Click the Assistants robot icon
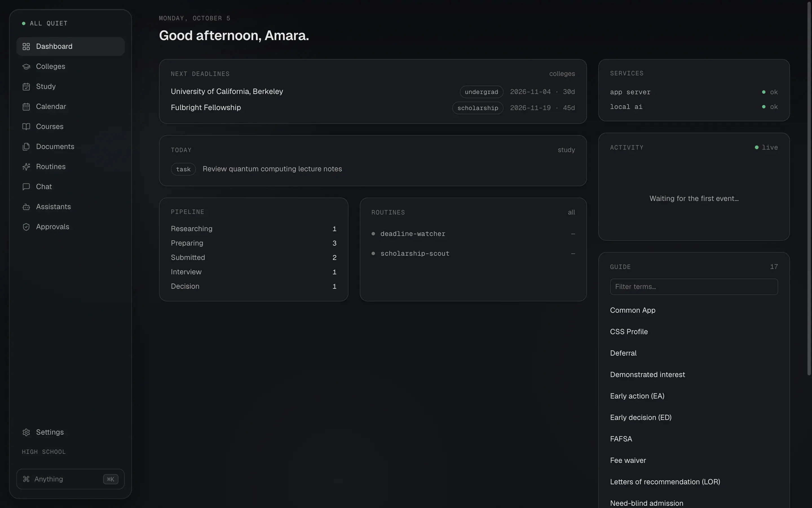This screenshot has width=812, height=508. pyautogui.click(x=26, y=207)
